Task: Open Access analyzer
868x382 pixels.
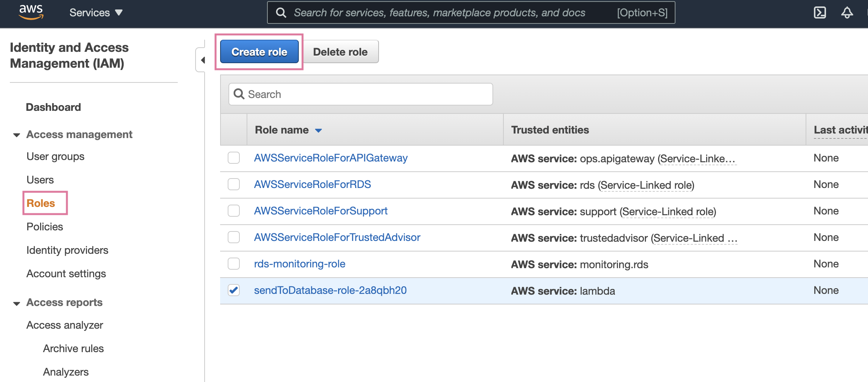Action: 65,325
